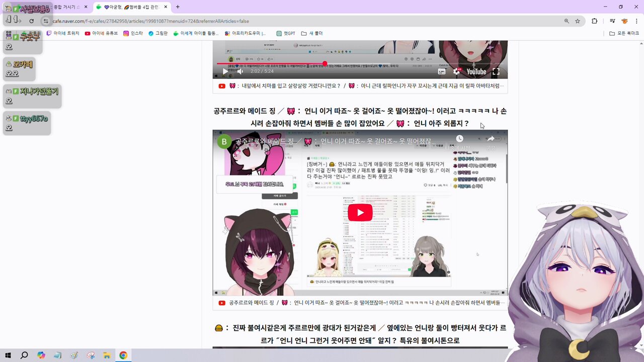Open Chrome's three-dot menu
644x362 pixels.
click(636, 21)
